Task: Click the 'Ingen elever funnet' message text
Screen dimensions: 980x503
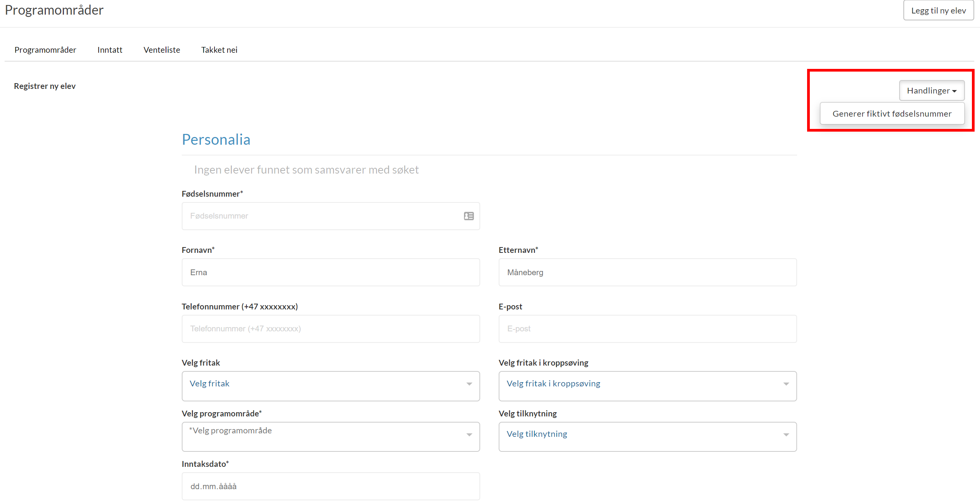Action: (x=306, y=170)
